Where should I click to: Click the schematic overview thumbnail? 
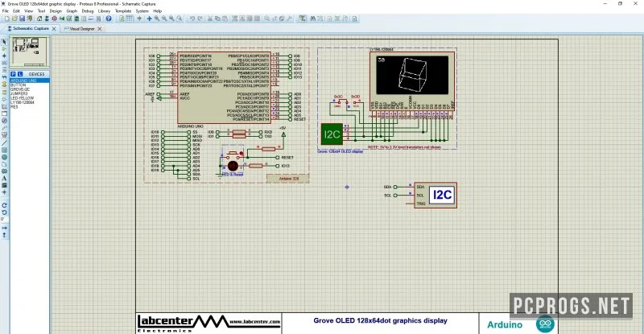point(29,52)
